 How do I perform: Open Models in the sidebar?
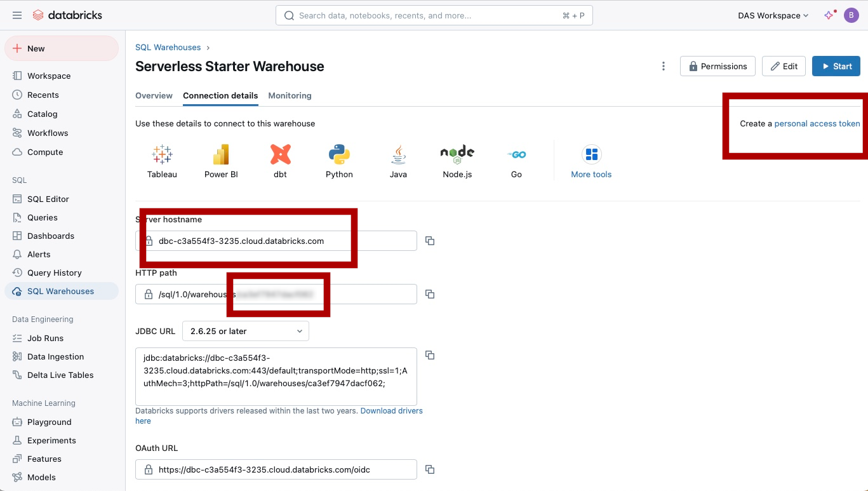pos(61,477)
